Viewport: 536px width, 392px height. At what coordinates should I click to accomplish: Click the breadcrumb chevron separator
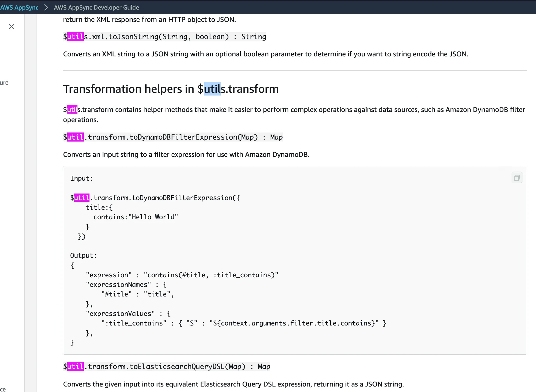click(46, 7)
